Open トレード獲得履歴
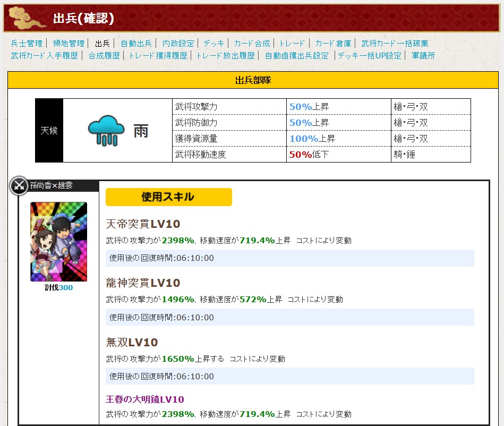Viewport: 504px width, 426px height. pyautogui.click(x=158, y=55)
